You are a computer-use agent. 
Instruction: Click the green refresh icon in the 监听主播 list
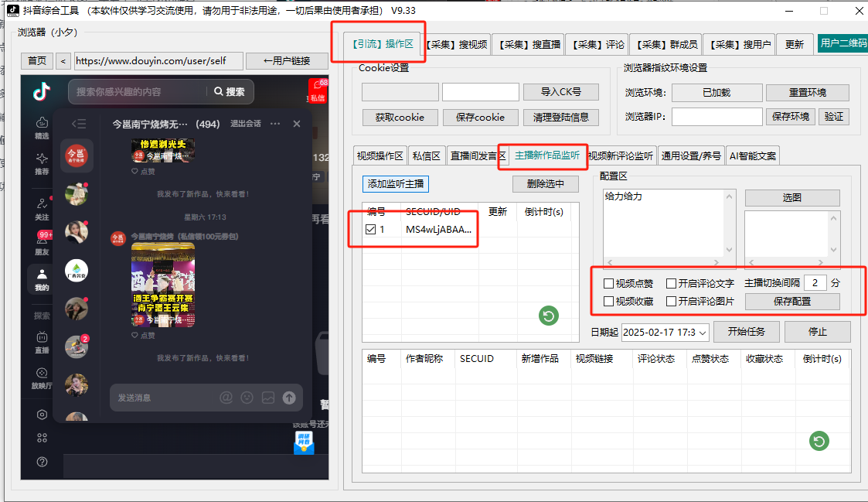point(549,316)
